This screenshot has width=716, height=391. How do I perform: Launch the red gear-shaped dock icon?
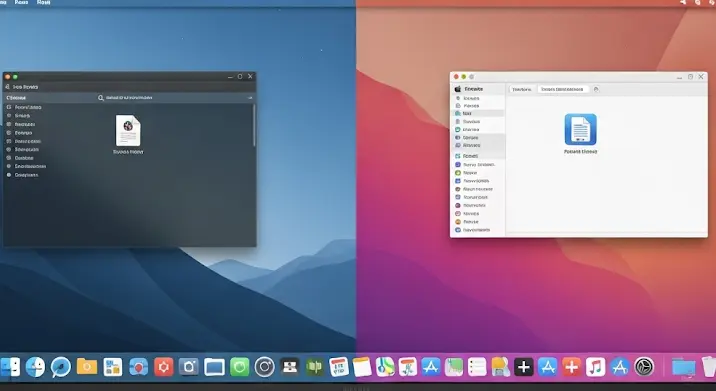(163, 367)
